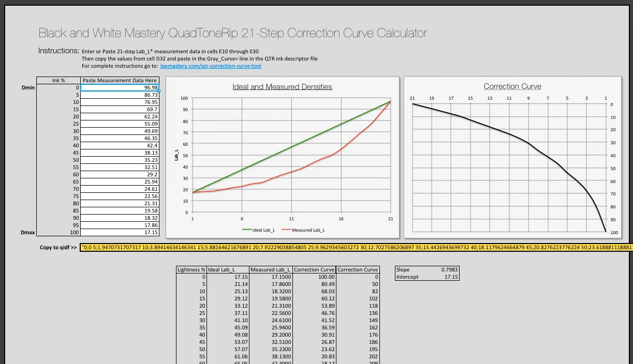The width and height of the screenshot is (633, 364).
Task: Select Ideal Lab_L cell 25.13
Action: point(228,292)
